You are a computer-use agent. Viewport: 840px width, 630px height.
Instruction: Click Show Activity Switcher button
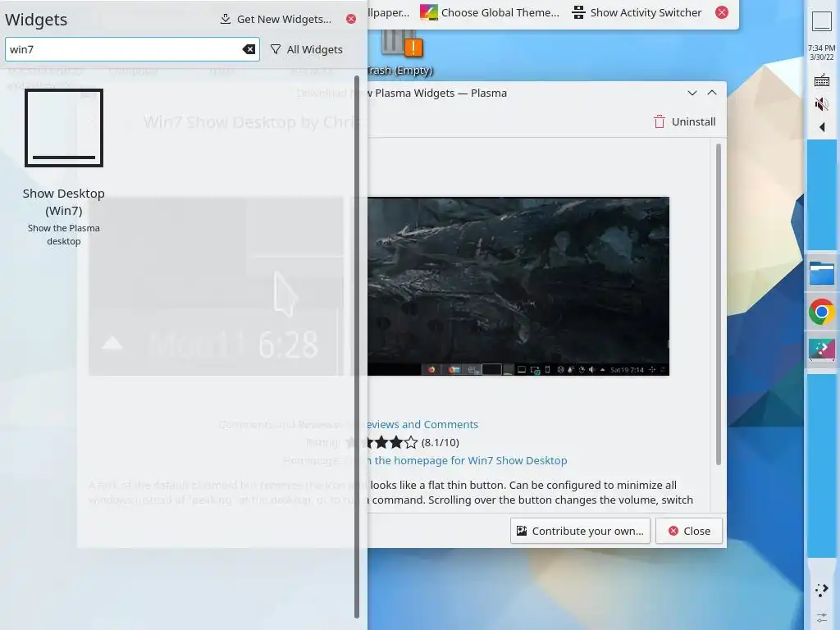(637, 12)
